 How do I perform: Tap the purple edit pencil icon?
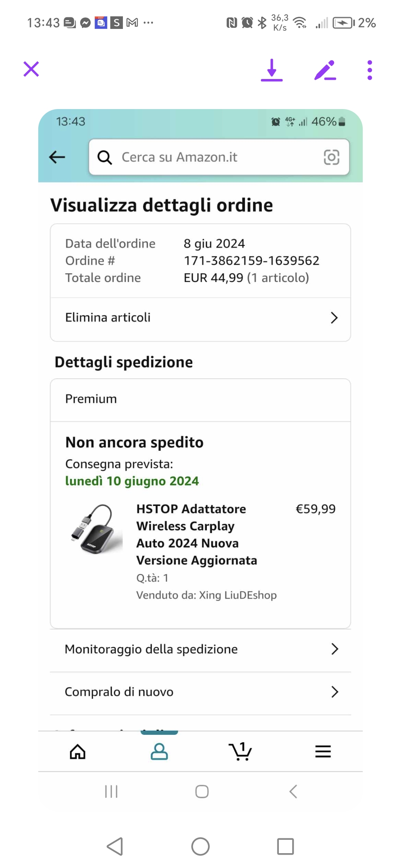(x=325, y=70)
